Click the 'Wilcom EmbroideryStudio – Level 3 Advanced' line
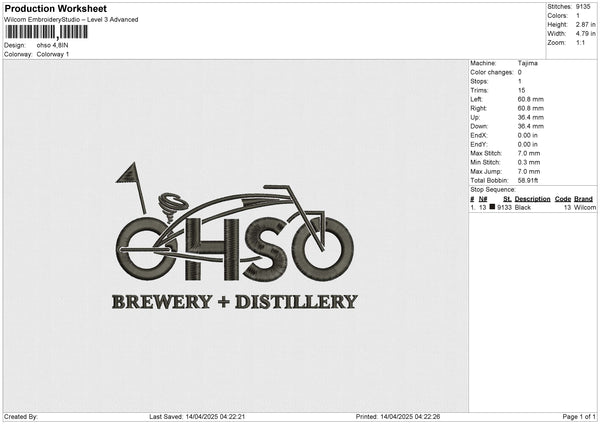This screenshot has width=600, height=424. pyautogui.click(x=71, y=20)
